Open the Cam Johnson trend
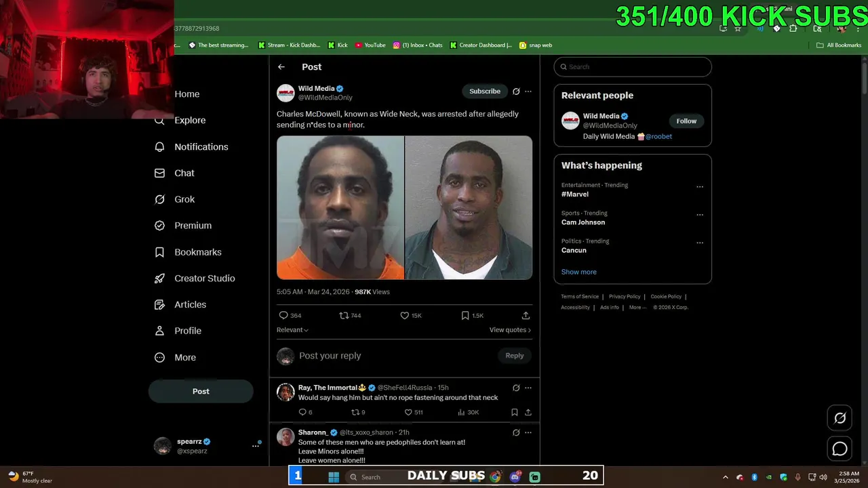868x488 pixels. [583, 222]
